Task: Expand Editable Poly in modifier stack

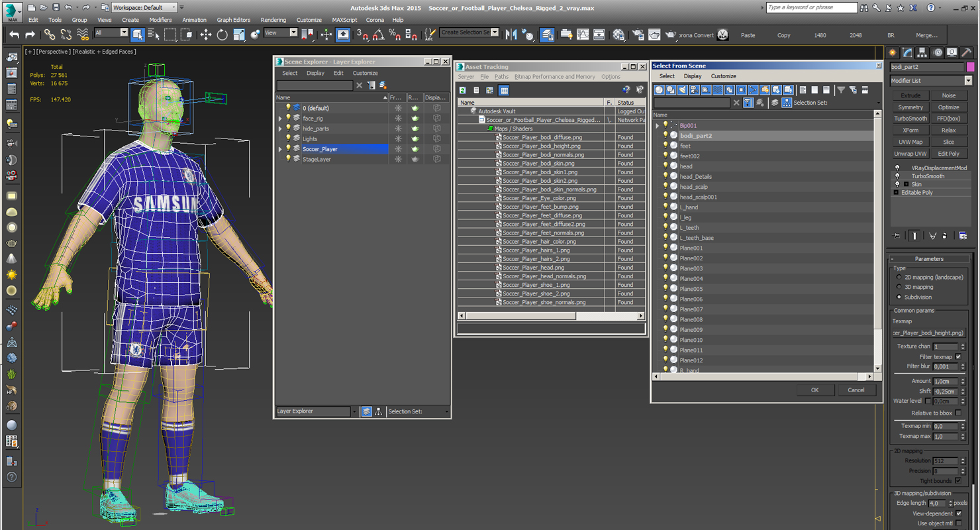Action: [897, 192]
